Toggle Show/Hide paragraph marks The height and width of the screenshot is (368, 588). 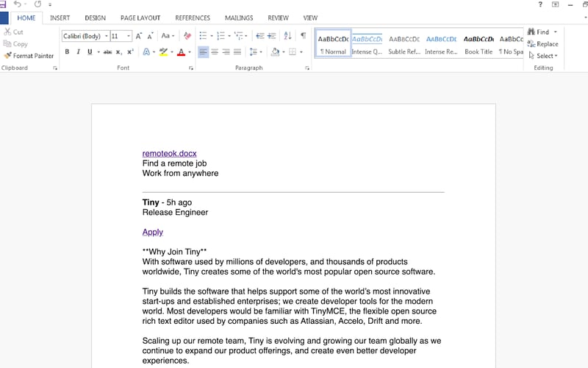[304, 35]
